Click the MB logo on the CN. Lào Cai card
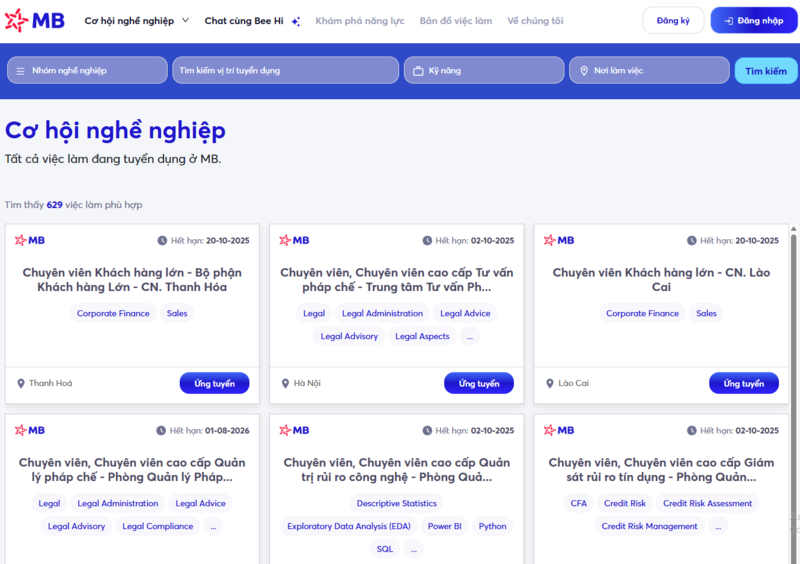800x564 pixels. click(559, 240)
